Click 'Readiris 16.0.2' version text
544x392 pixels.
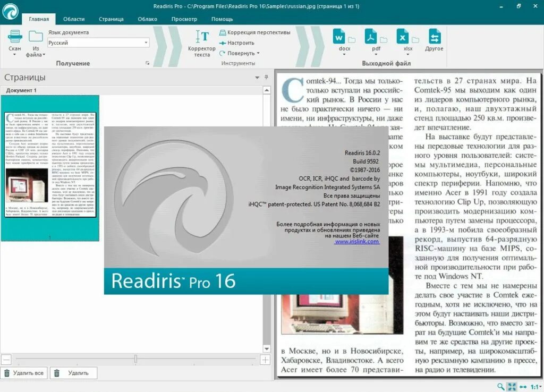point(362,152)
